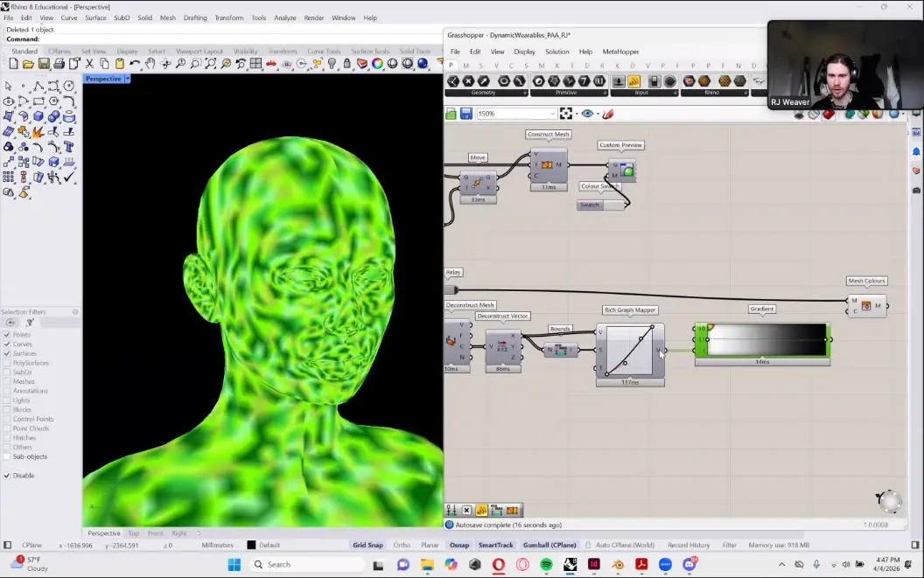Click the Default layer black color swatch
Viewport: 924px width, 578px height.
coord(251,545)
